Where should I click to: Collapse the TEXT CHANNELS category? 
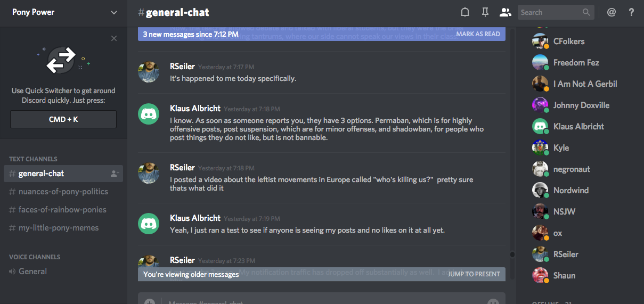[33, 159]
